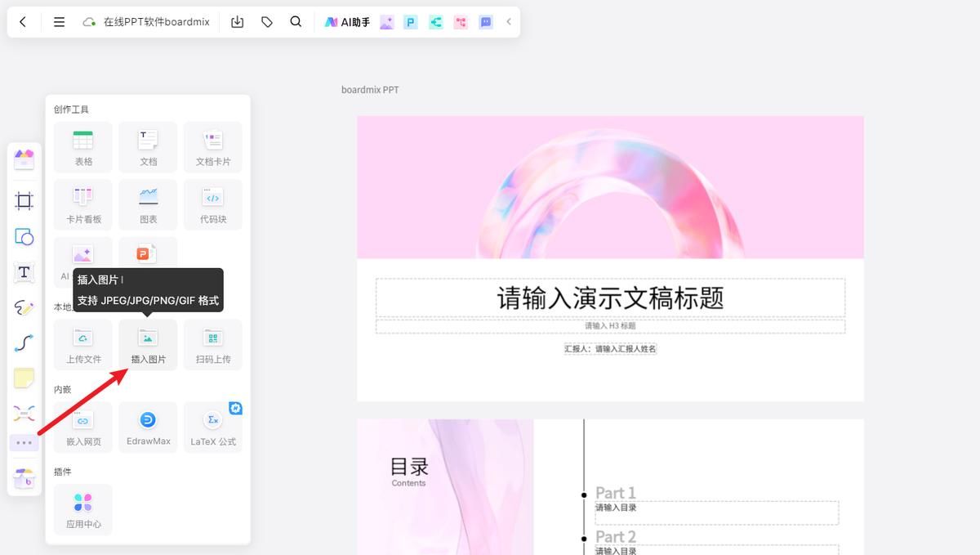Viewport: 980px width, 555px height.
Task: Open the hamburger main menu
Action: [59, 22]
